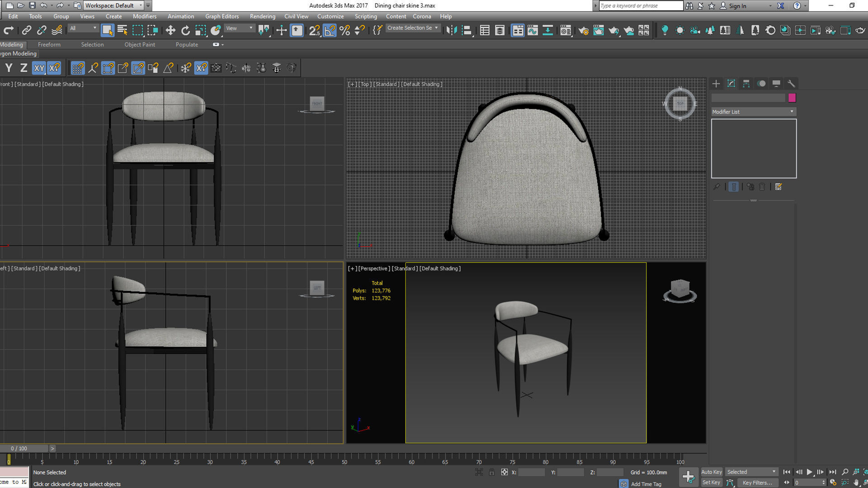Click the Percent Snap toggle

345,30
